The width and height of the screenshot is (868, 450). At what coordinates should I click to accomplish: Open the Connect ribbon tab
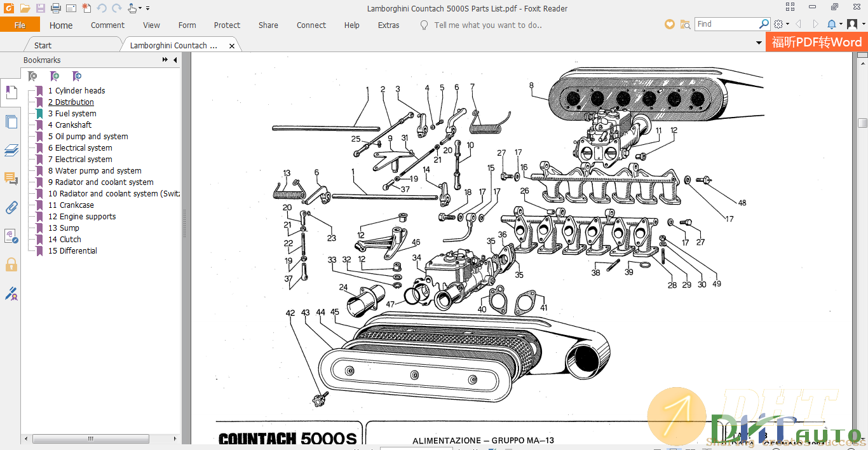click(x=311, y=25)
